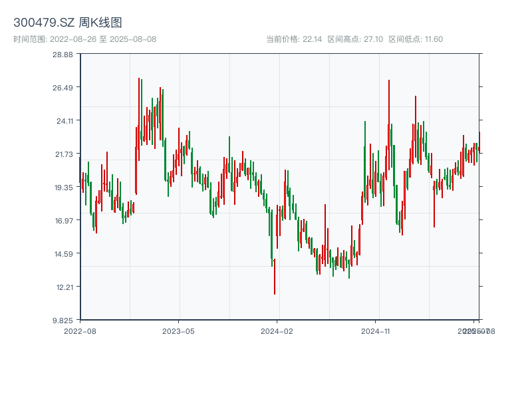This screenshot has width=532, height=399.
Task: Click the y-axis label 19.35
Action: pos(64,188)
